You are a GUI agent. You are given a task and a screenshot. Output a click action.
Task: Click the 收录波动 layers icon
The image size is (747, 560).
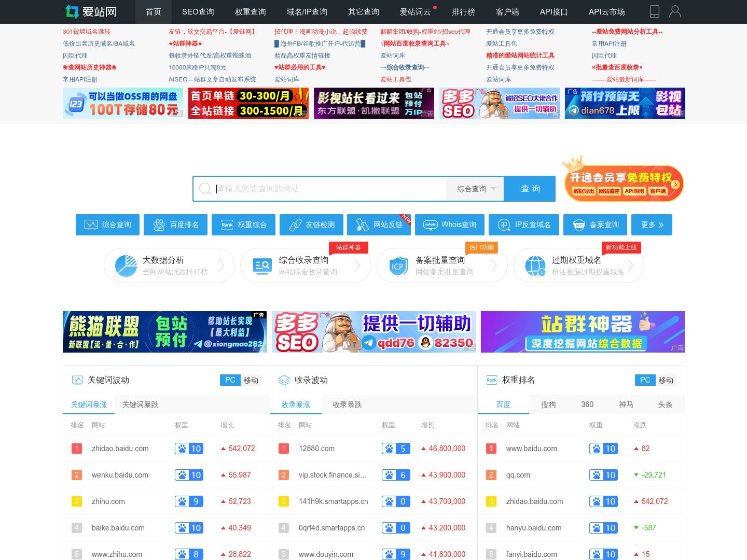click(284, 380)
